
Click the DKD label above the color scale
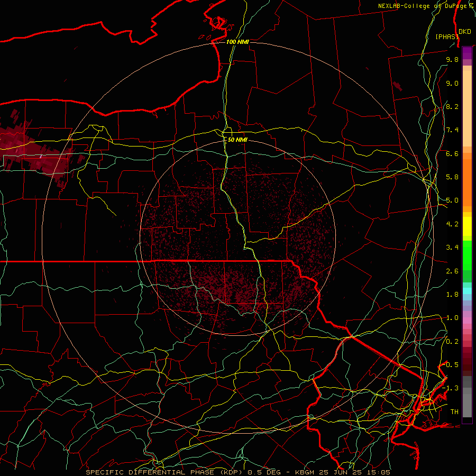point(465,32)
